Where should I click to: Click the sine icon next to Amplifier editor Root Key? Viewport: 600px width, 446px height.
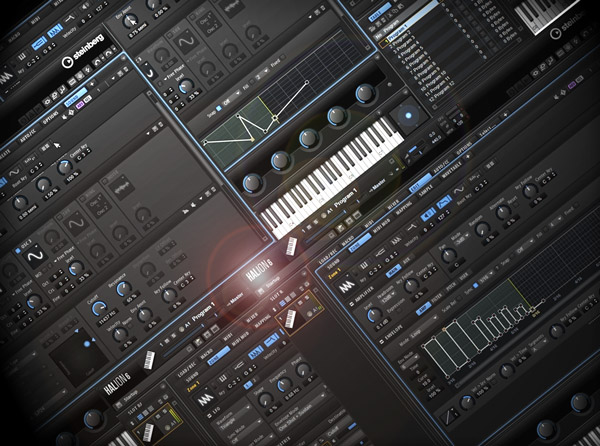point(458,190)
